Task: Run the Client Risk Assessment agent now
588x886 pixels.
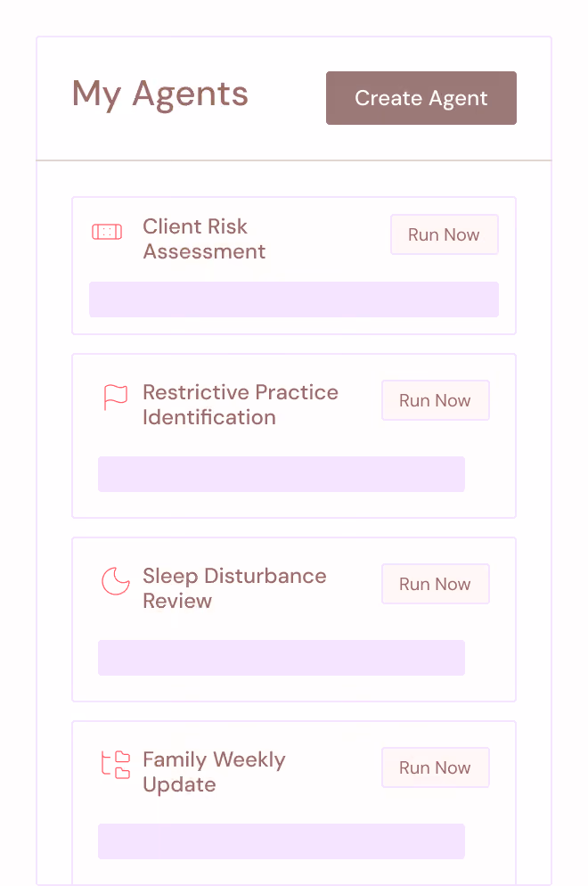Action: (x=444, y=234)
